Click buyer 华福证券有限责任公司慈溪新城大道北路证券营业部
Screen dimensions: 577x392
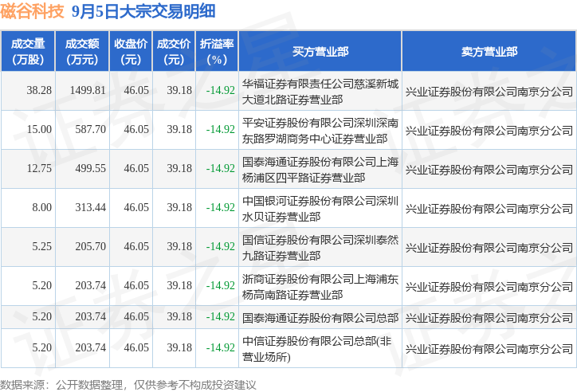(320, 92)
